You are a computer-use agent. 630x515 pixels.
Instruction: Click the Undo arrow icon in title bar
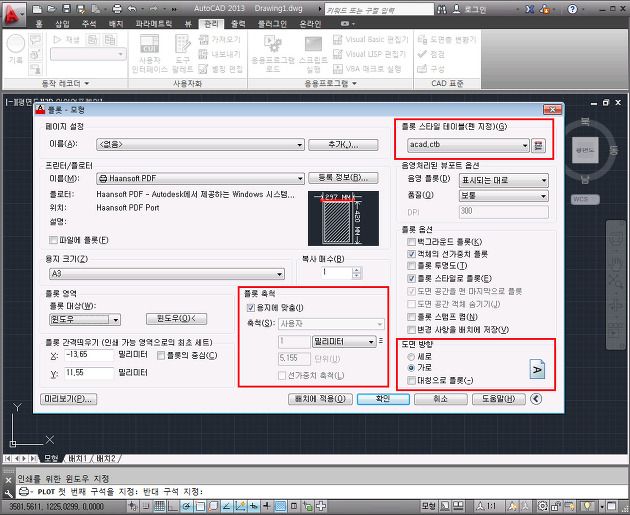(132, 9)
